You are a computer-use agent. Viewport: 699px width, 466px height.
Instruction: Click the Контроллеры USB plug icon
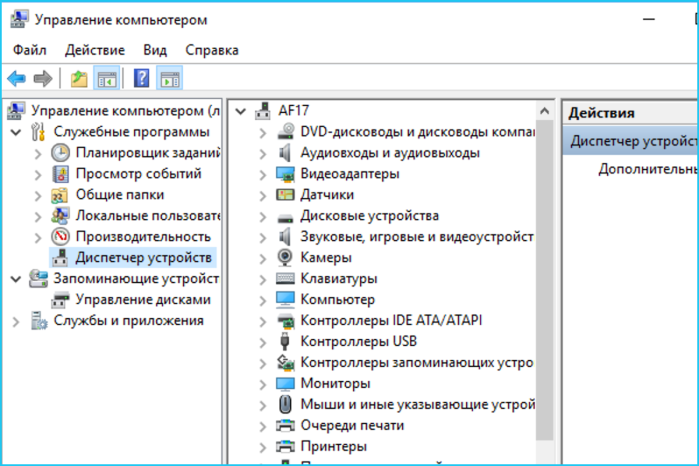click(284, 341)
